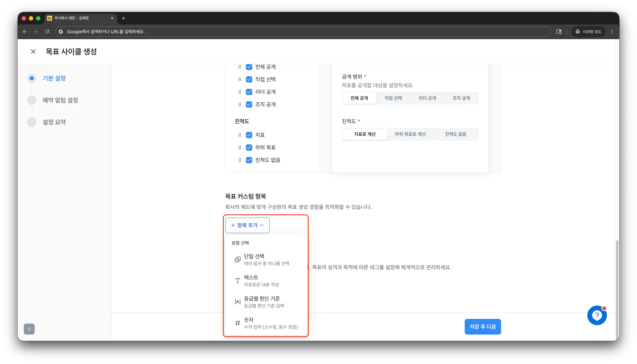
Task: Toggle the 항목 추가 dropdown button
Action: pos(247,225)
